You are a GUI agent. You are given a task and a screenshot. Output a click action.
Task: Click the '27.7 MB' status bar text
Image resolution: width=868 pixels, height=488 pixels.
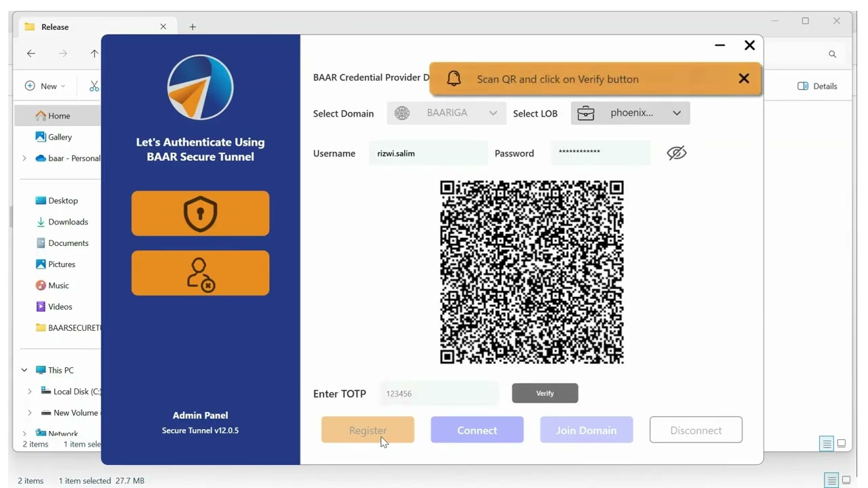[x=128, y=481]
